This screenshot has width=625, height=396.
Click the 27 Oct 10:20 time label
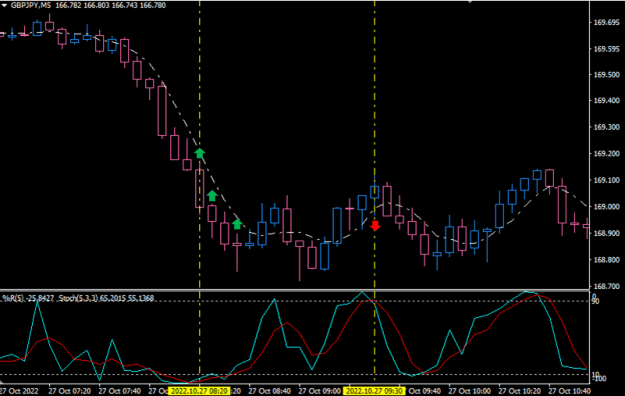(519, 391)
